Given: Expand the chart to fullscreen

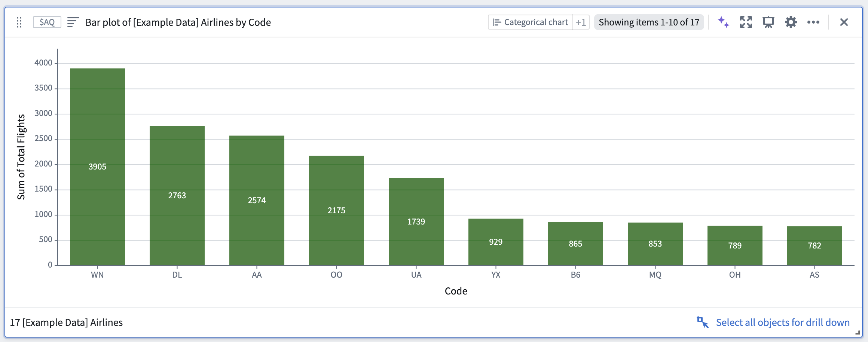Looking at the screenshot, I should coord(746,22).
